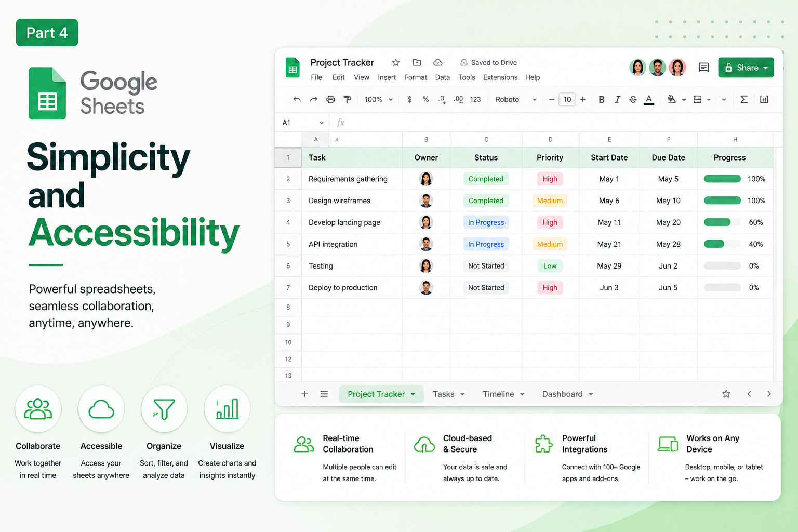Open the Insert menu
The image size is (798, 532).
pos(387,77)
